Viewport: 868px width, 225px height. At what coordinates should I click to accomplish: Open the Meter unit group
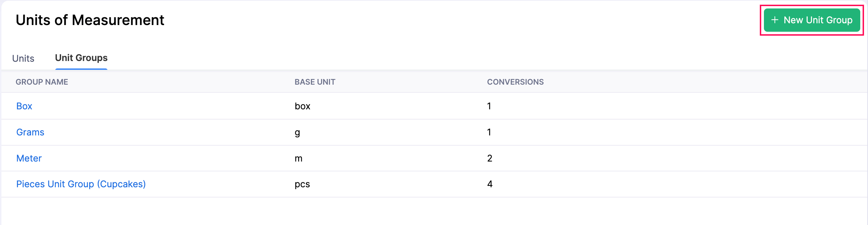point(29,158)
